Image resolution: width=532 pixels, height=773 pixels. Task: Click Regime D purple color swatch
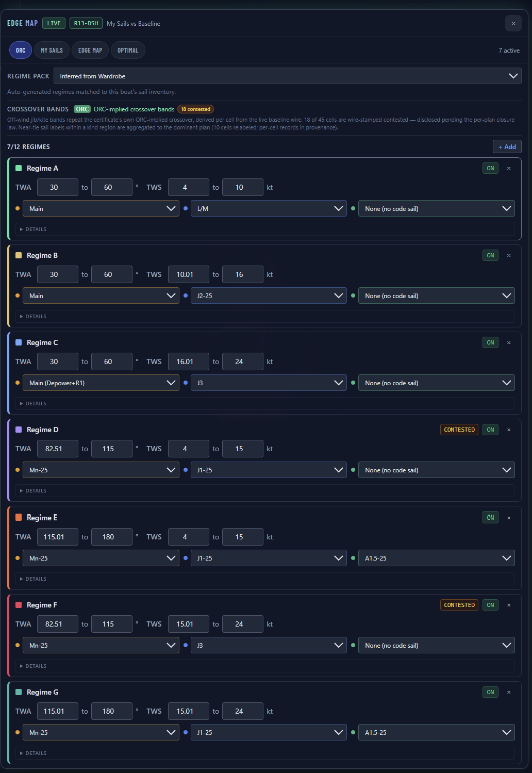(x=19, y=430)
